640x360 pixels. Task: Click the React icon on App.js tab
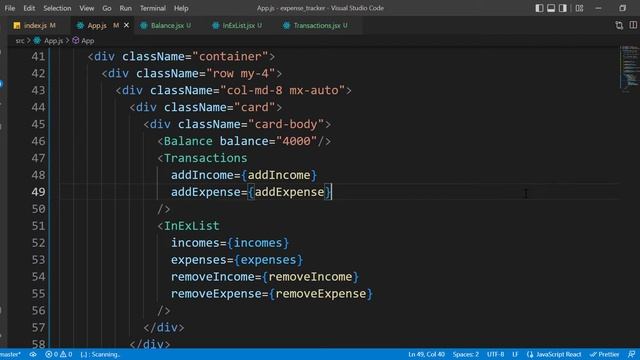[80, 25]
